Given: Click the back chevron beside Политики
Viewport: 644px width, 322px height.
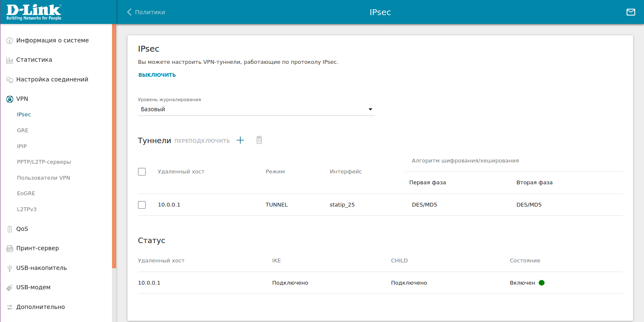Looking at the screenshot, I should (x=129, y=12).
